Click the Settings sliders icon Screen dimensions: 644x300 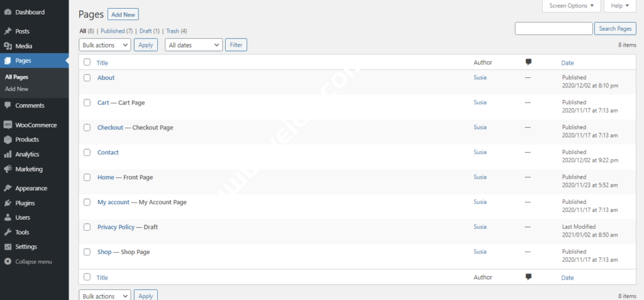pos(8,247)
